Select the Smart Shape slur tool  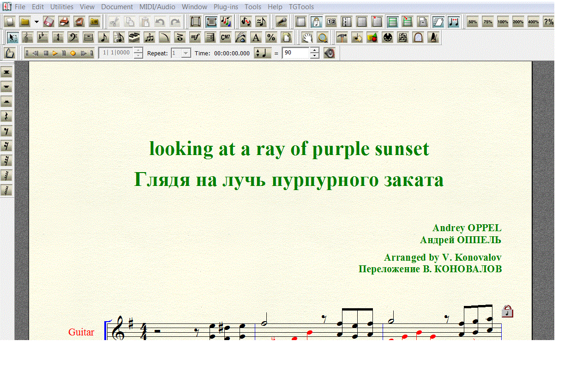[x=165, y=37]
